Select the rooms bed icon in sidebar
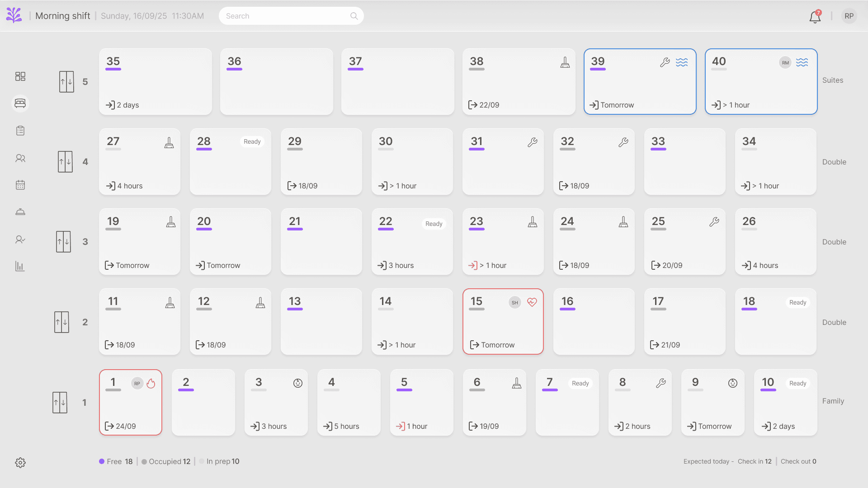The height and width of the screenshot is (488, 868). (20, 103)
